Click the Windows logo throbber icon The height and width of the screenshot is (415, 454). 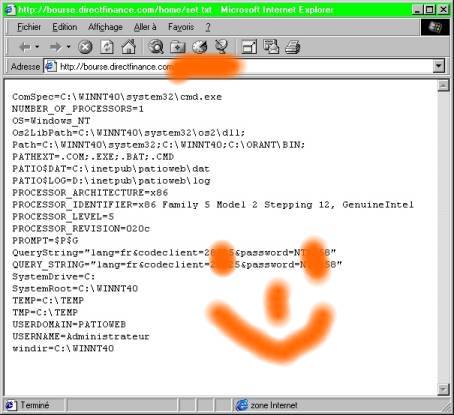435,27
